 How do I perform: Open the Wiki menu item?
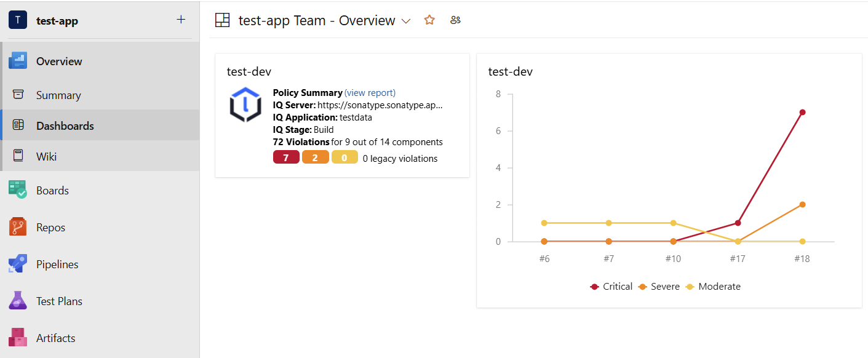pyautogui.click(x=47, y=156)
